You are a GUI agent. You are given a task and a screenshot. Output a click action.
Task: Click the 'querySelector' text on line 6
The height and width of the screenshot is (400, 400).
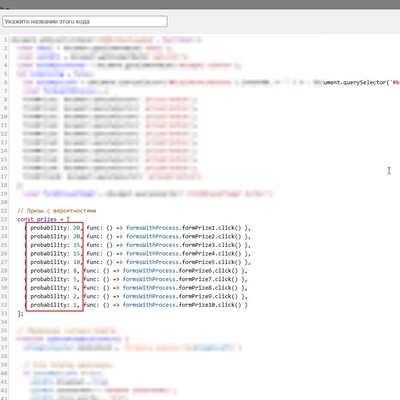click(x=364, y=82)
